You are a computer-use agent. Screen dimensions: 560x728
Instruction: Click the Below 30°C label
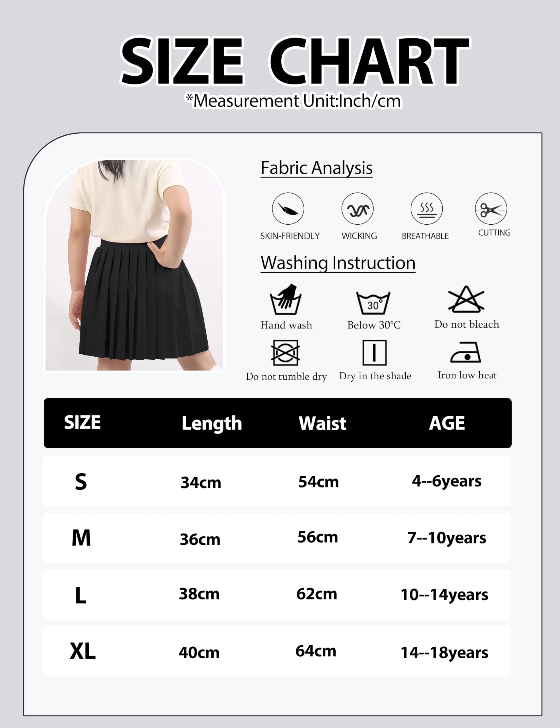(374, 325)
